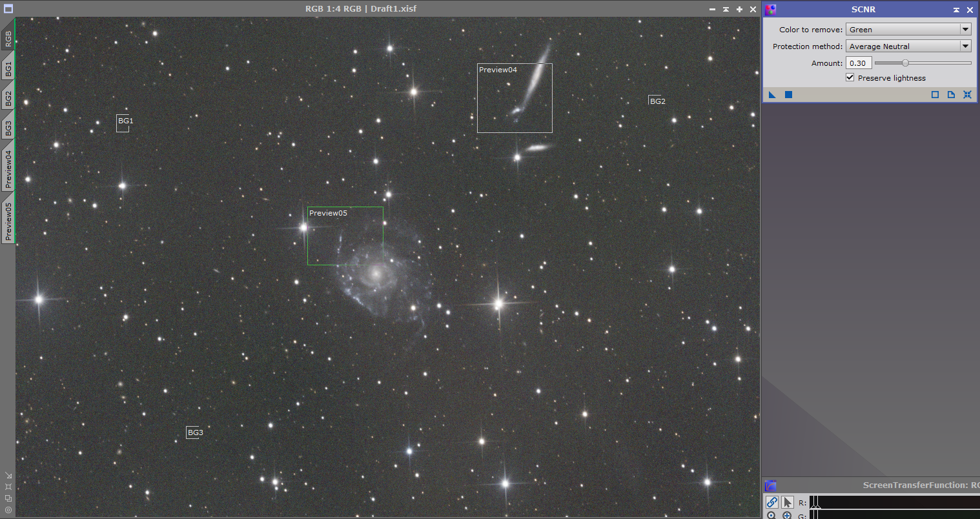Image resolution: width=980 pixels, height=519 pixels.
Task: Click the SCNR process icon in title bar
Action: coord(770,10)
